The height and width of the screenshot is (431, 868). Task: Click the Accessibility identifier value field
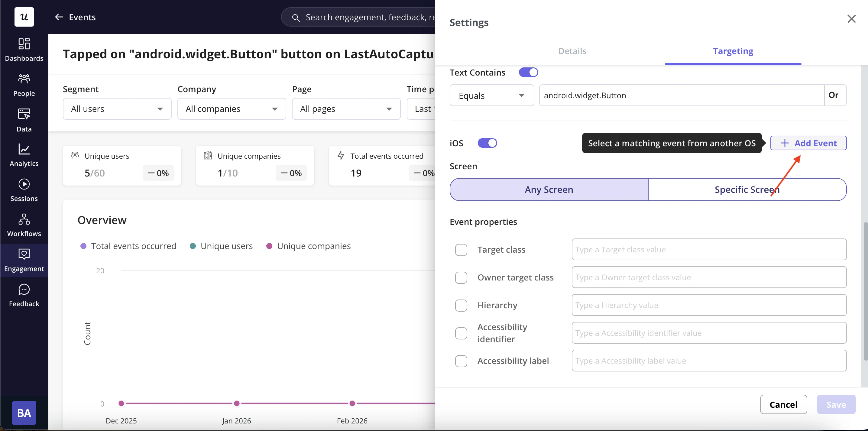tap(709, 333)
